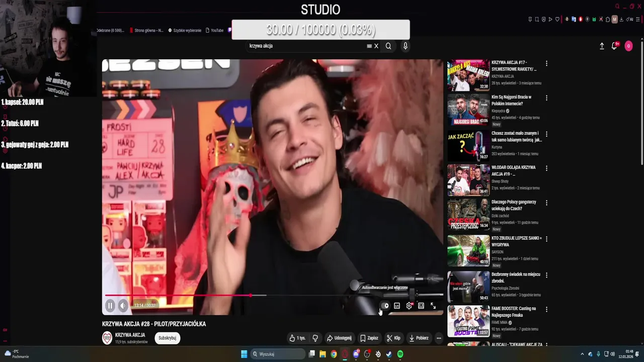Open options for 'FAME BOOSTER: Casting' video

(546, 309)
